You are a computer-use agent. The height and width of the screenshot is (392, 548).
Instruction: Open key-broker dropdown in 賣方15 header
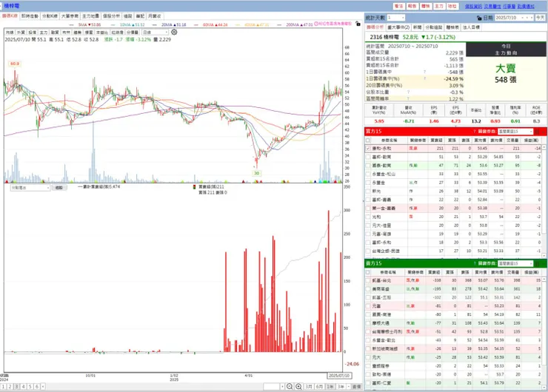coord(515,263)
